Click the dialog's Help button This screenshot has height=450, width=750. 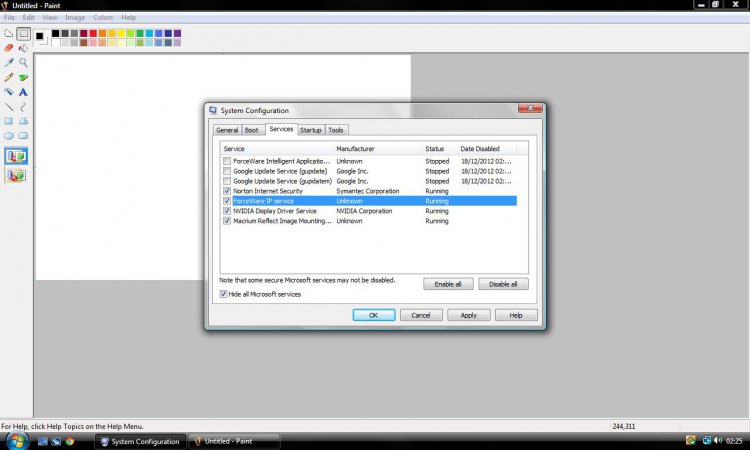516,315
